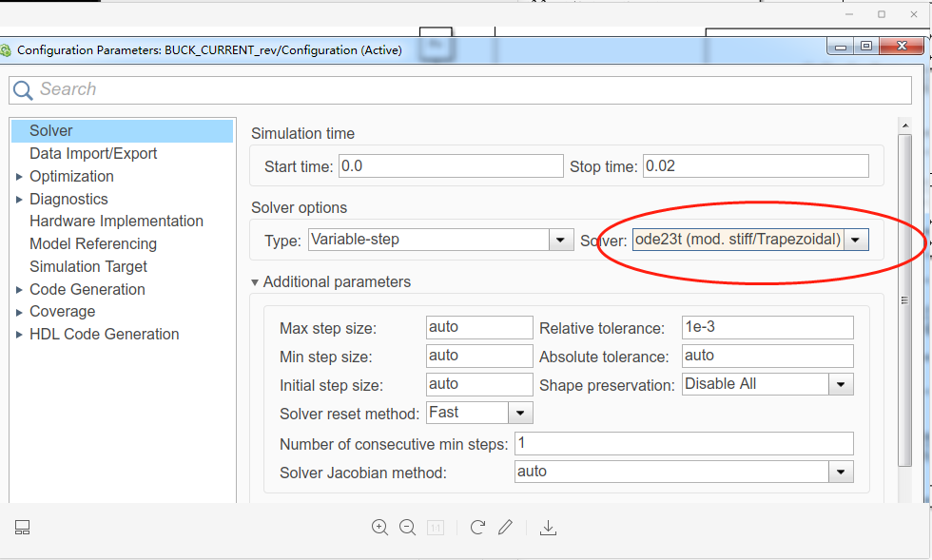Open the Shape preservation dropdown
The image size is (932, 560).
click(x=841, y=385)
